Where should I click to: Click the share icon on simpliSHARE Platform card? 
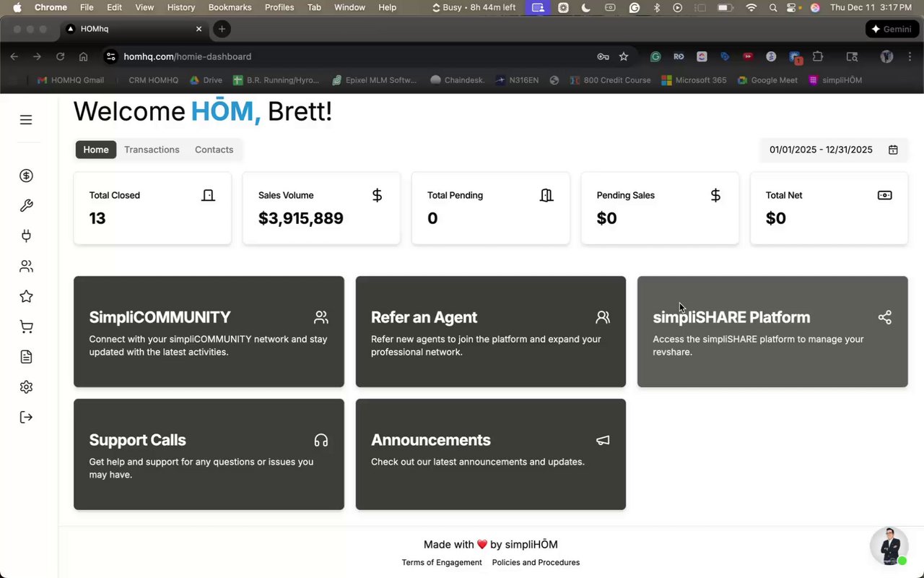coord(884,317)
